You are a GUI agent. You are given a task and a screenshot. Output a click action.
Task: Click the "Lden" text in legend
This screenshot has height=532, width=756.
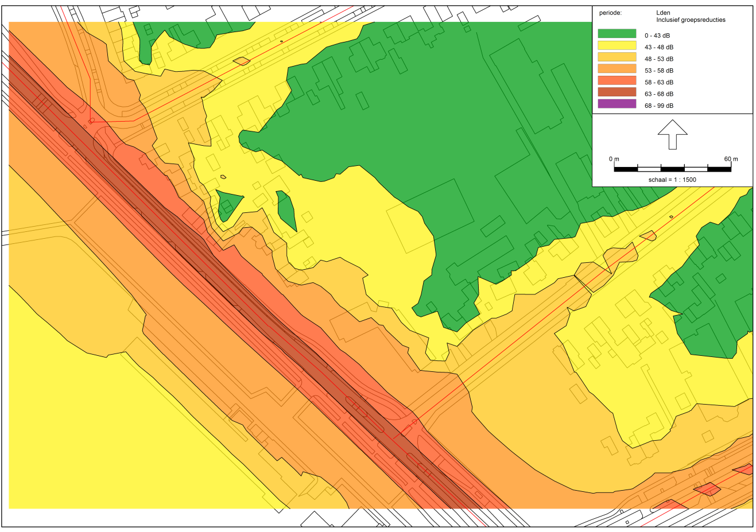[x=663, y=13]
